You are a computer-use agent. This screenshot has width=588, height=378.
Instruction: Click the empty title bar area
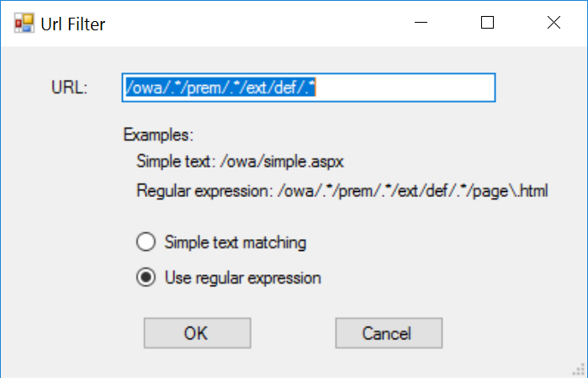point(252,24)
